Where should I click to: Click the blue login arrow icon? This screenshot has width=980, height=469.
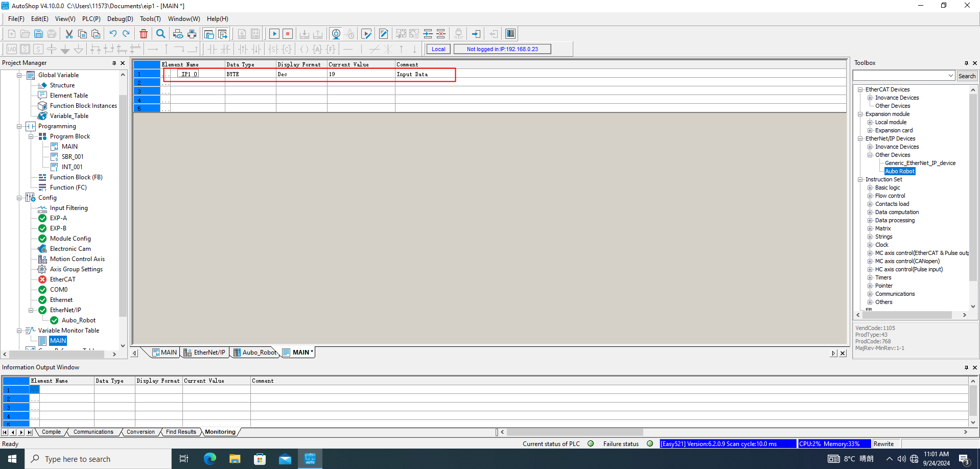476,34
